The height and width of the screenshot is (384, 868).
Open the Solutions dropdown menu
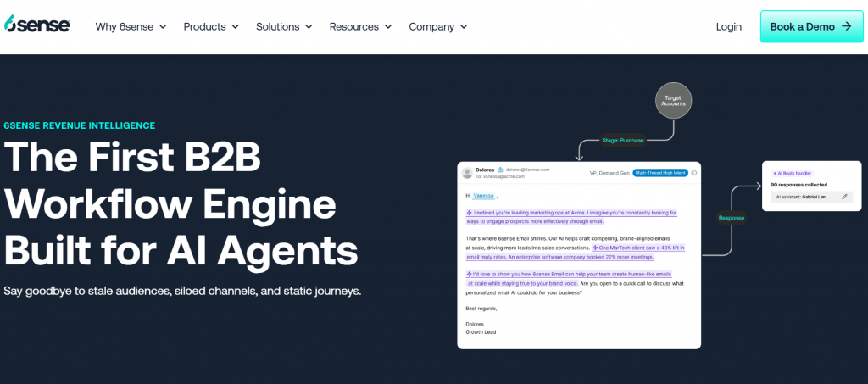tap(284, 26)
